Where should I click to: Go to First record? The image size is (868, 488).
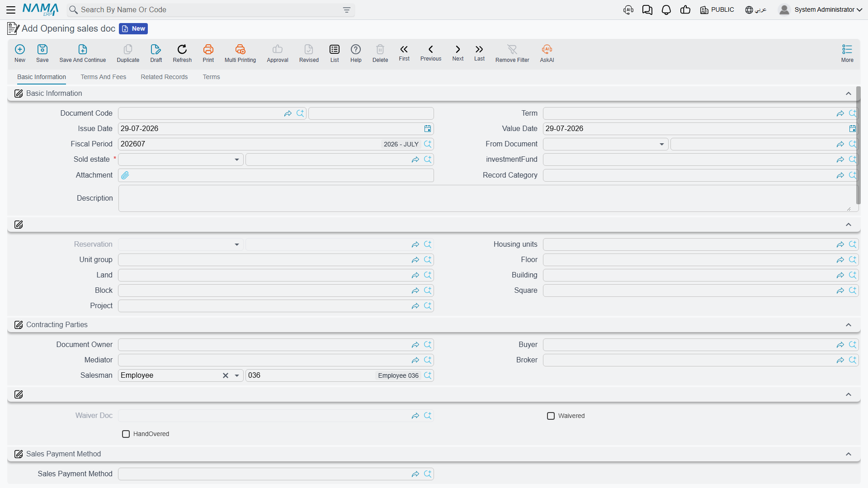404,52
